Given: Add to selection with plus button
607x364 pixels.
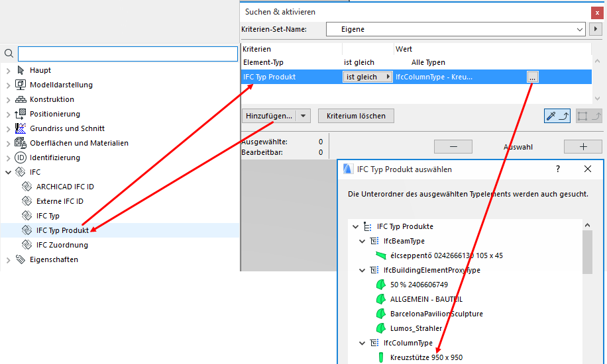Looking at the screenshot, I should pos(583,147).
